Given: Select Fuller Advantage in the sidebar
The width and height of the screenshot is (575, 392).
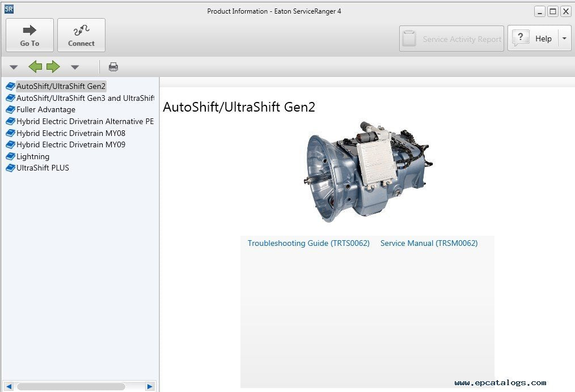Looking at the screenshot, I should (x=45, y=109).
